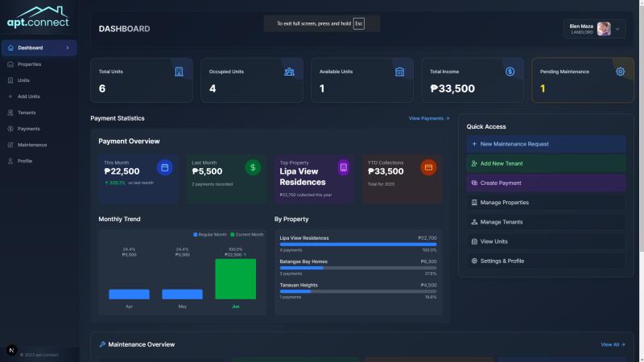Click the Lipa View Residences progress bar
Viewport: 644px width, 362px height.
[358, 245]
